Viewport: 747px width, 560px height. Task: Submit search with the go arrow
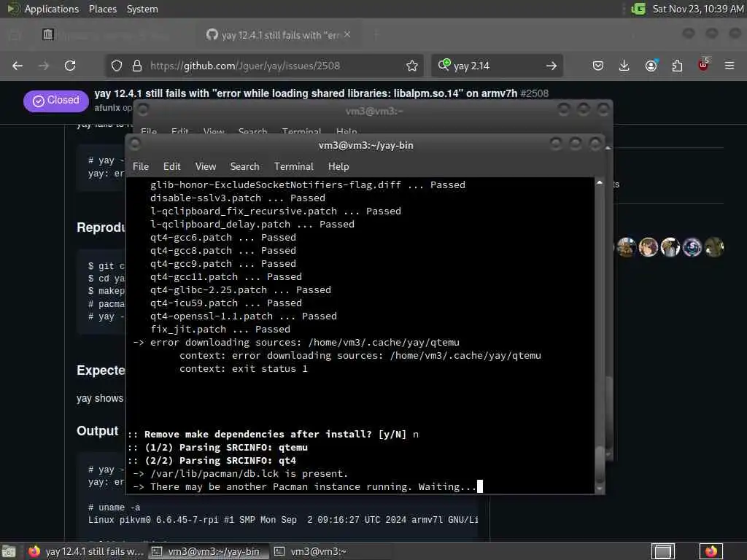pyautogui.click(x=551, y=66)
